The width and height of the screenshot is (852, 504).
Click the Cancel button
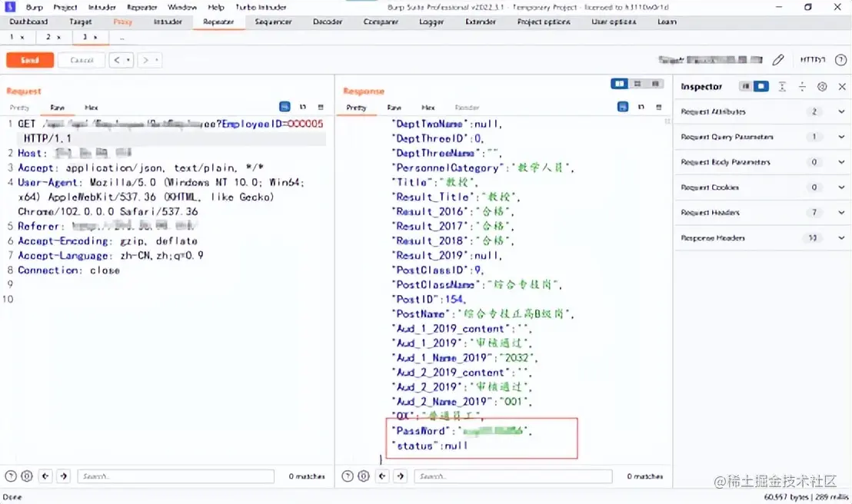(x=82, y=60)
